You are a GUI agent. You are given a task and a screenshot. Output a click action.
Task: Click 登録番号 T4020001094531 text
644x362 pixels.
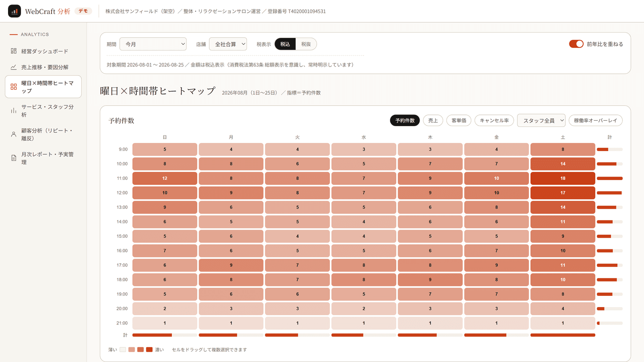tap(297, 11)
